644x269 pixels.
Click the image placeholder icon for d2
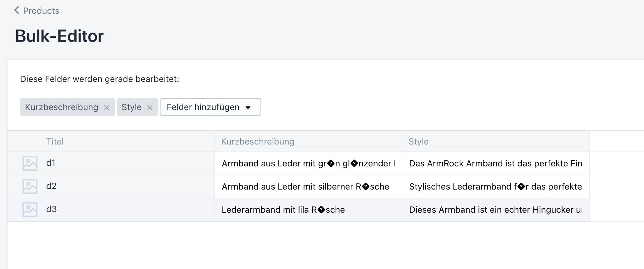tap(30, 186)
